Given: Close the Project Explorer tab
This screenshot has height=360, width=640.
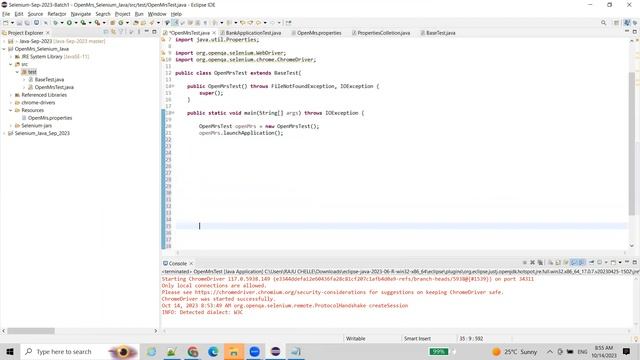Looking at the screenshot, I should pos(48,33).
